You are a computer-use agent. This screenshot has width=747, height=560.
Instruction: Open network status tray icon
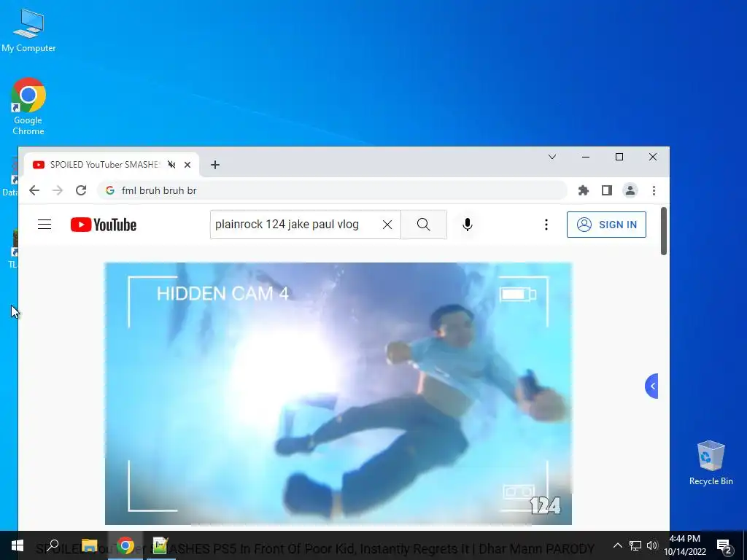click(635, 545)
